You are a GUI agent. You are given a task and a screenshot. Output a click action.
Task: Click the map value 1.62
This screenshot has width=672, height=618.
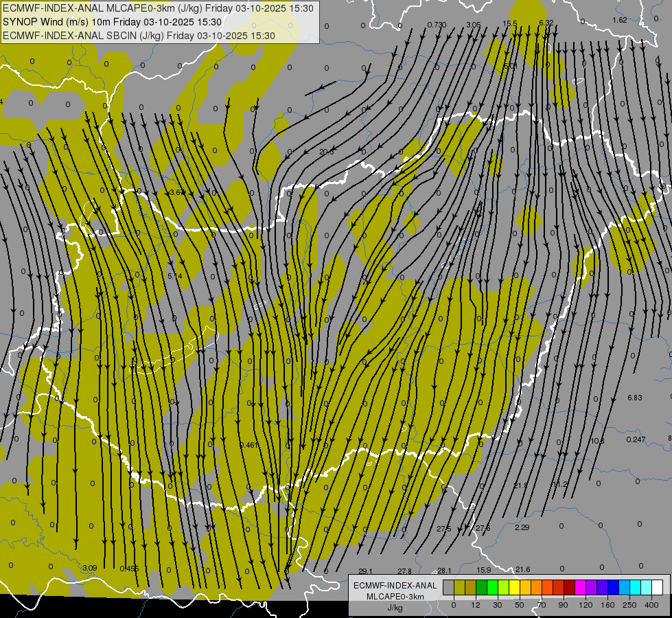click(620, 20)
